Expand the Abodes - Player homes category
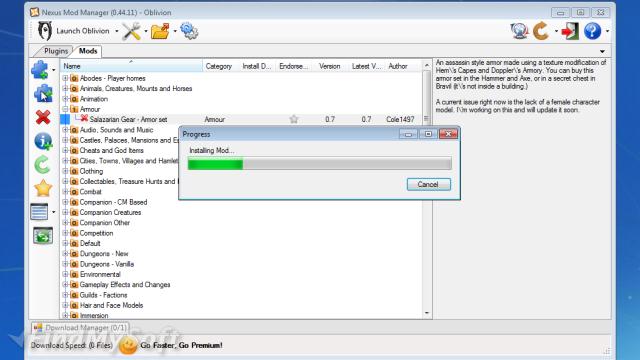The width and height of the screenshot is (640, 360). 65,78
